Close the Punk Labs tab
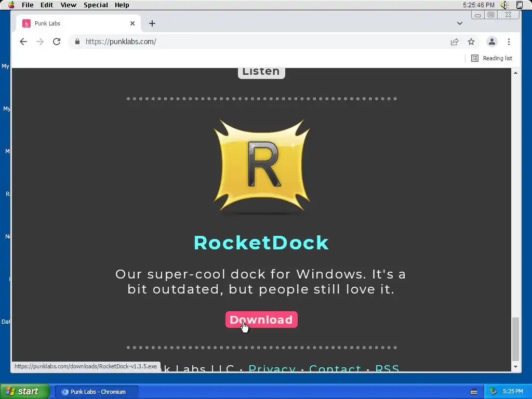Viewport: 532px width, 399px height. coord(132,23)
